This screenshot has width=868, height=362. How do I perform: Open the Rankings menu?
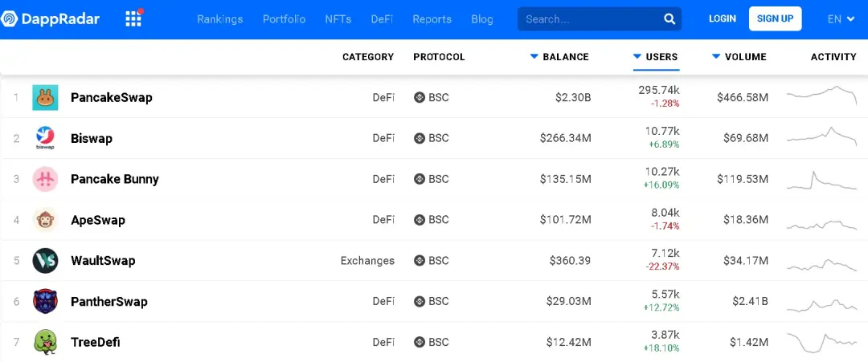[x=219, y=19]
